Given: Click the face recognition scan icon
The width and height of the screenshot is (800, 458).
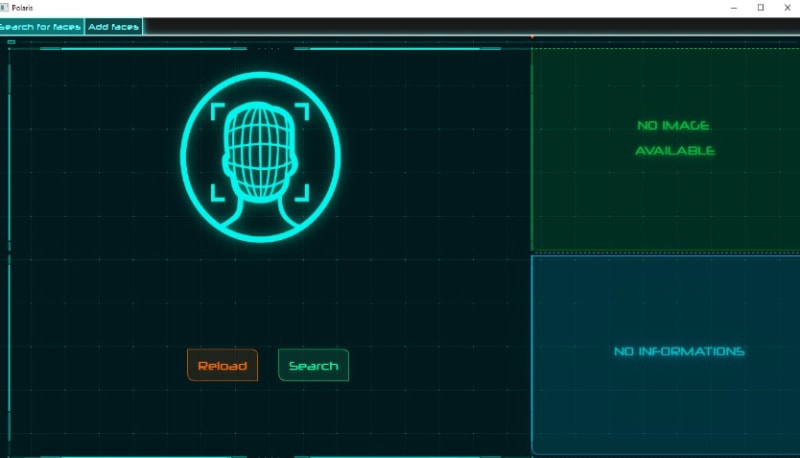Looking at the screenshot, I should point(260,156).
